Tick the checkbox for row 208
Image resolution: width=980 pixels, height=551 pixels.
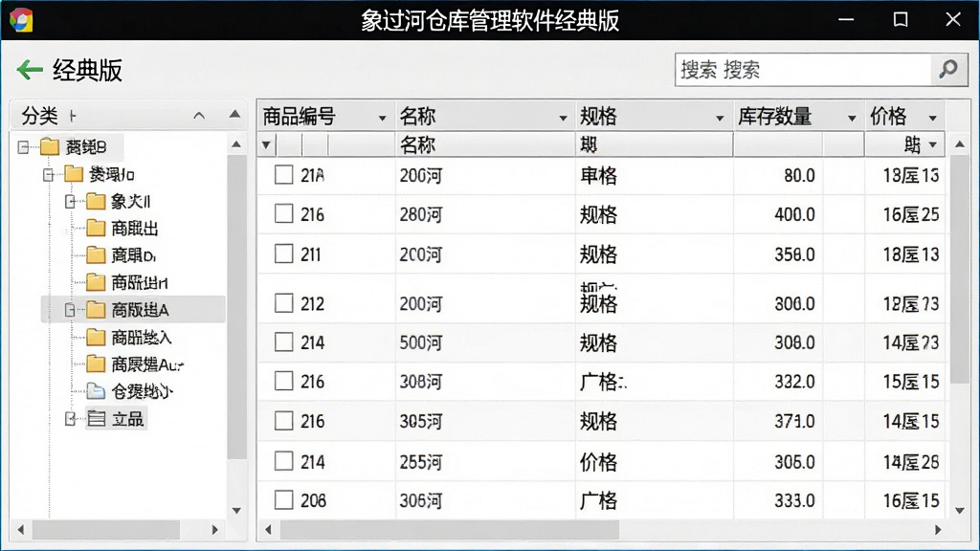[283, 499]
